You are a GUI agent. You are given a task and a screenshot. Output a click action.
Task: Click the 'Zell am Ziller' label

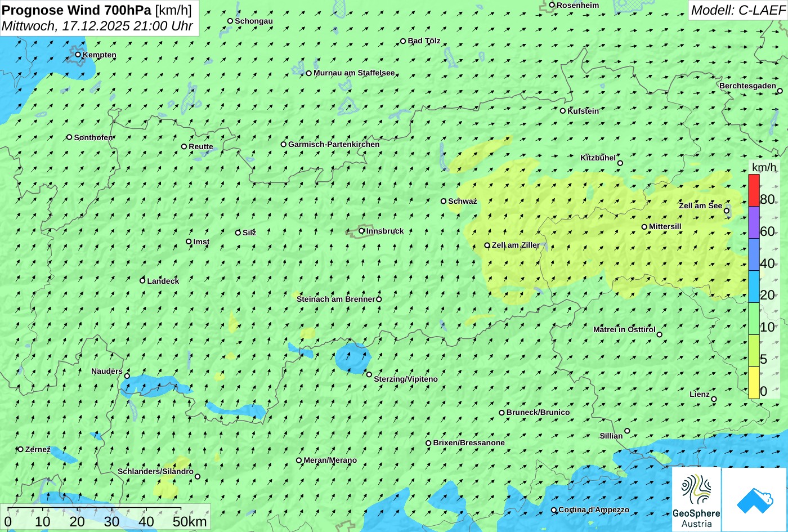click(516, 245)
